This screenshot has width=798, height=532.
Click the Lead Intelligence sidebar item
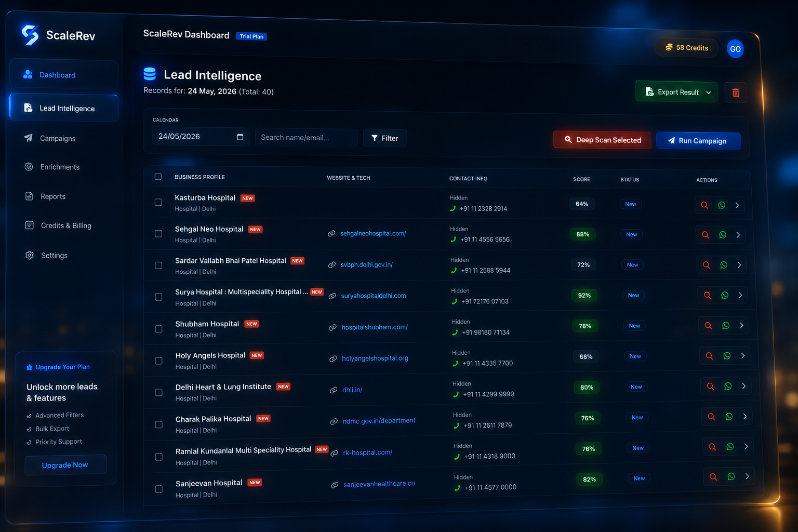(x=64, y=108)
